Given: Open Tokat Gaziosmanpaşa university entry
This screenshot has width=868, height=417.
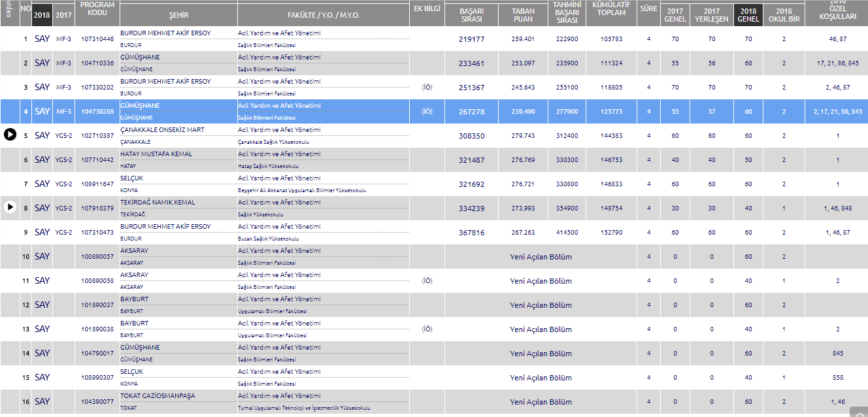Looking at the screenshot, I should (x=158, y=396).
